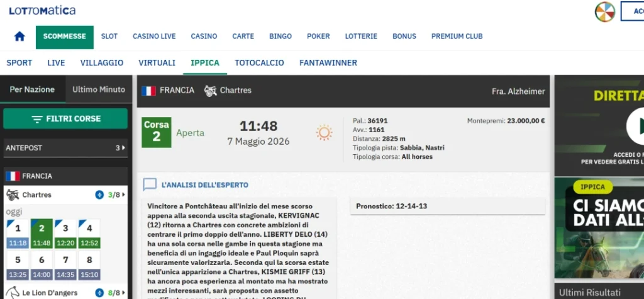Go to the Slot section
This screenshot has height=299, width=644.
[109, 36]
